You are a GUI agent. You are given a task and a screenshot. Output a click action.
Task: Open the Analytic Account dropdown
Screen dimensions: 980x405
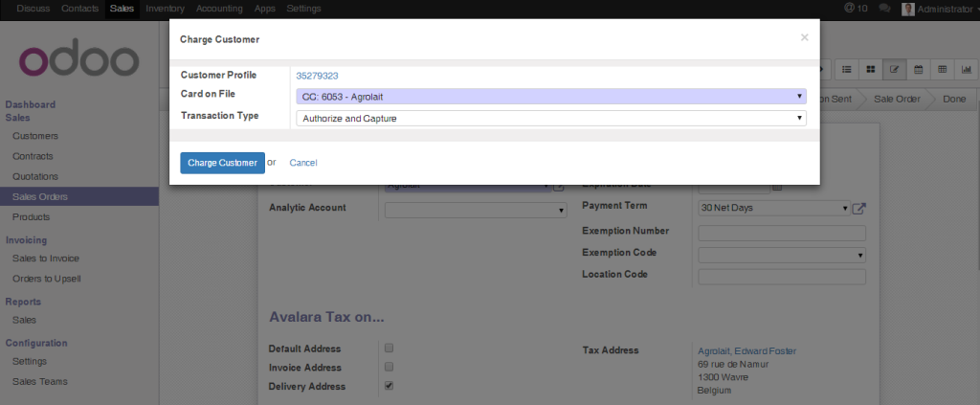pos(476,211)
